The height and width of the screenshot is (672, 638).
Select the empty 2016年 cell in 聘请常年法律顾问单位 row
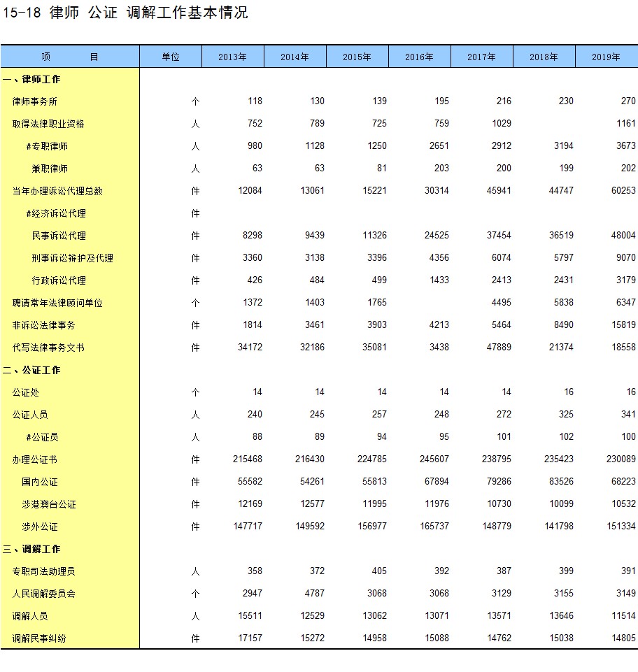419,303
